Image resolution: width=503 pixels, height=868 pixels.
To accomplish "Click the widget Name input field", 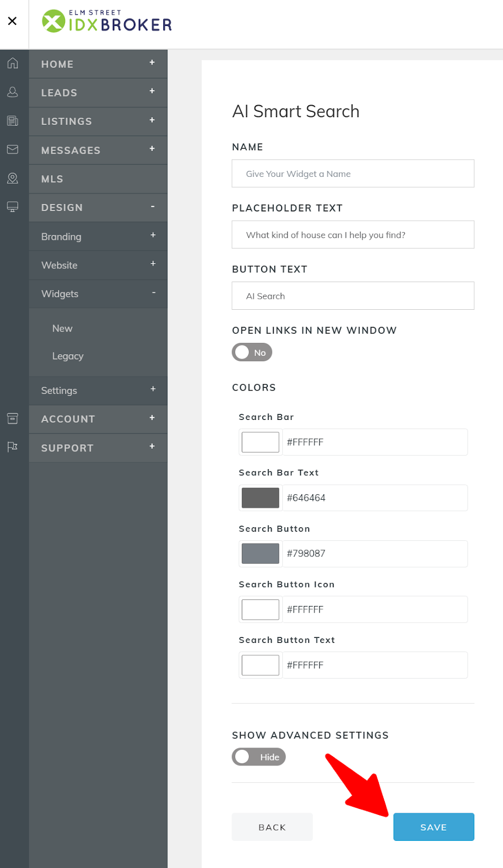I will pyautogui.click(x=353, y=174).
